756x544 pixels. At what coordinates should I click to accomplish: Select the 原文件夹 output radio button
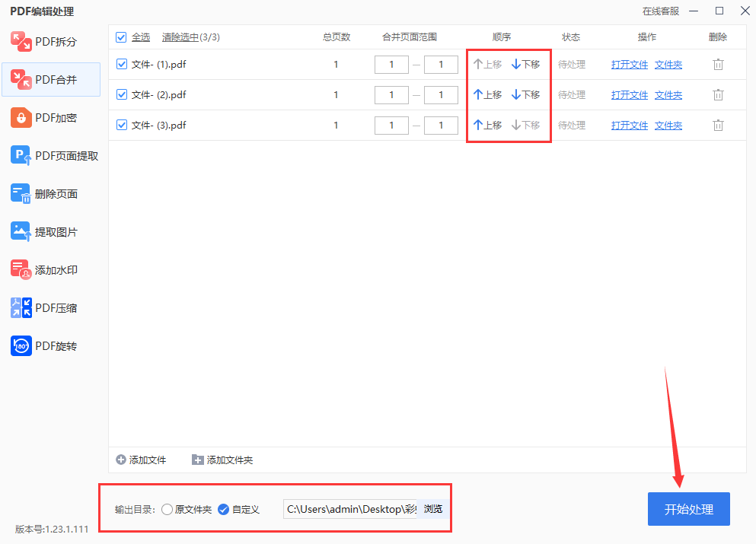pos(167,509)
